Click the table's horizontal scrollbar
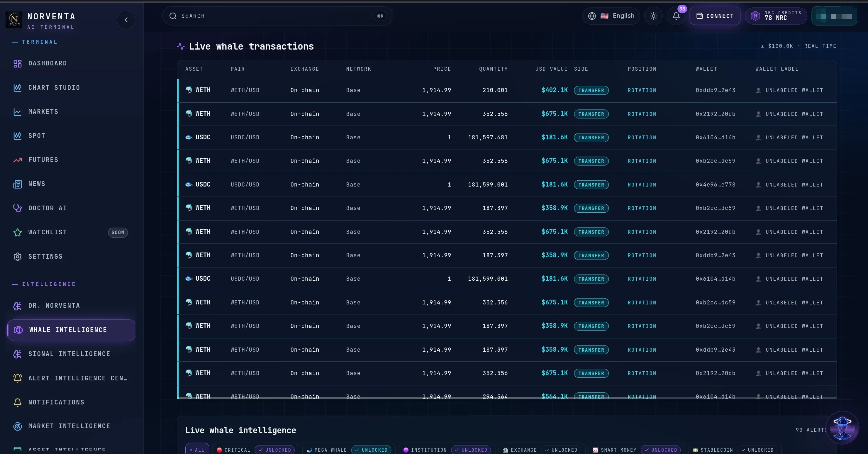868x454 pixels. pos(507,398)
